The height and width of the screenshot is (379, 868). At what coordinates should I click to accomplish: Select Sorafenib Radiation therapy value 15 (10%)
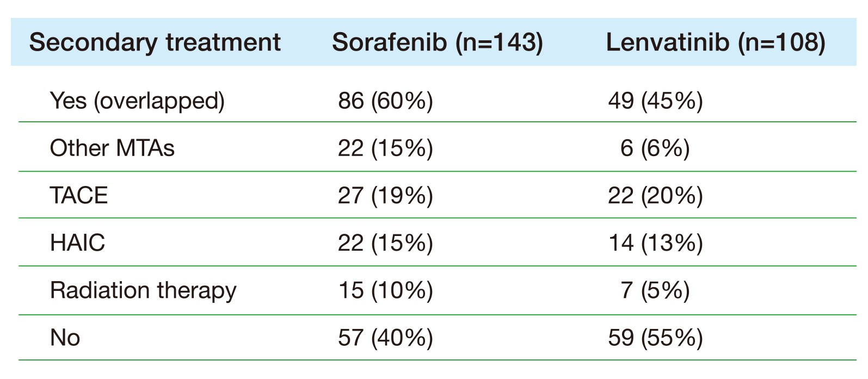385,290
